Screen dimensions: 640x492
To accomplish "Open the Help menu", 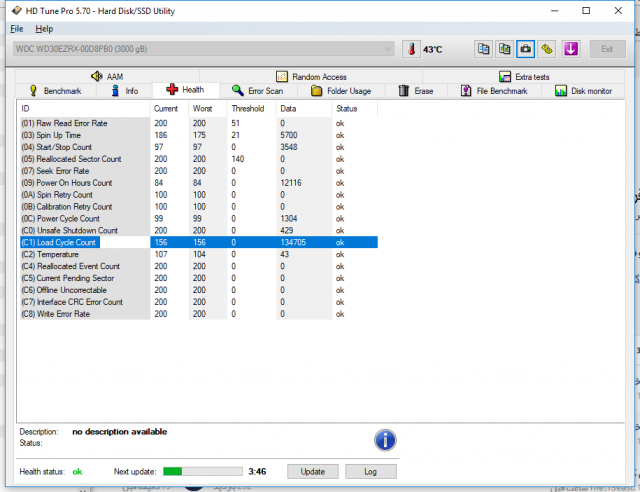I will coord(44,29).
